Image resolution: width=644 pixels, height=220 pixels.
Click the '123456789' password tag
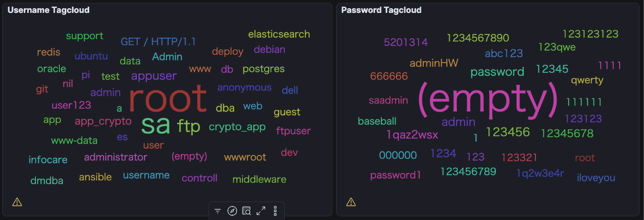pyautogui.click(x=468, y=172)
